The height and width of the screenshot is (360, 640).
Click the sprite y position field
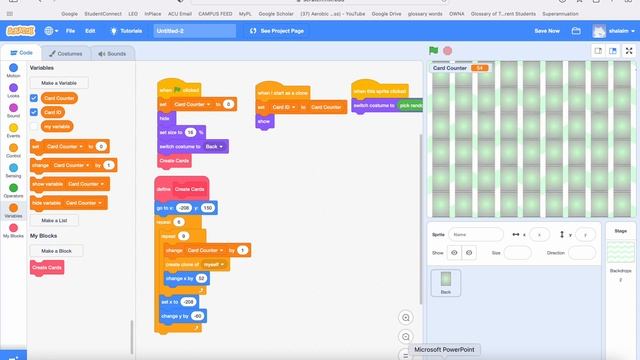tap(585, 235)
